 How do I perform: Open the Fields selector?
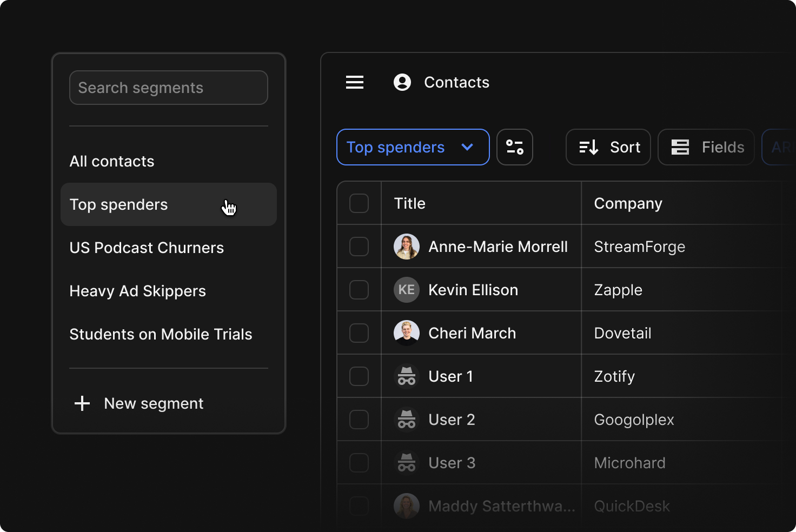click(706, 147)
